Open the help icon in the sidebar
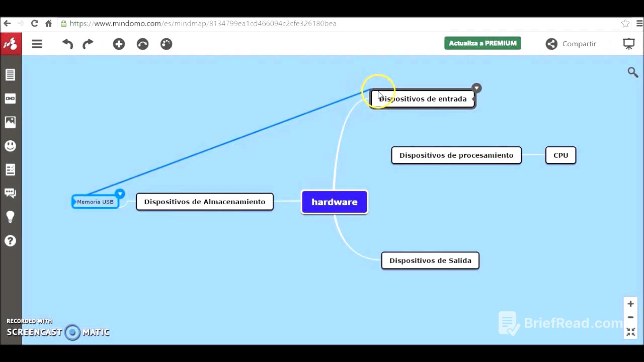Screen dimensions: 644x362 (10, 240)
